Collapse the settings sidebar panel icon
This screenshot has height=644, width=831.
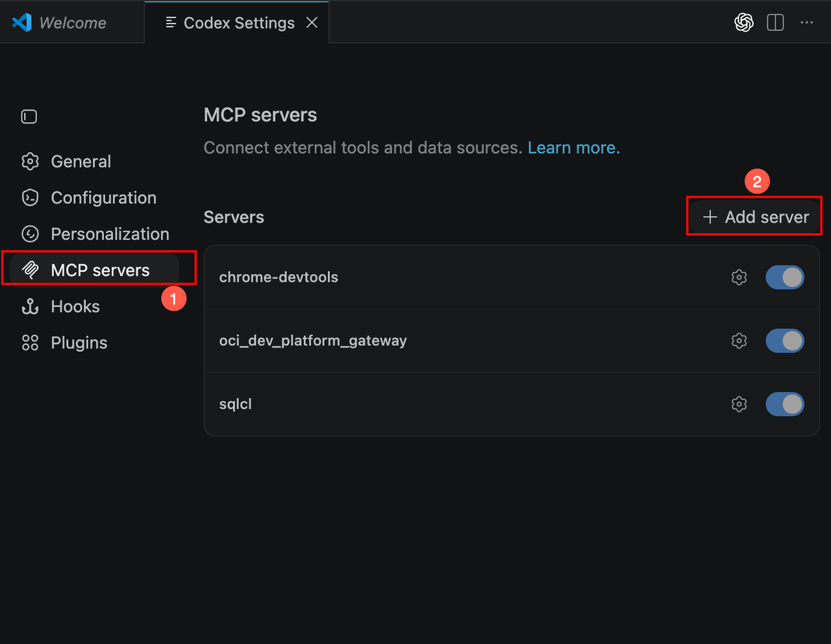29,117
